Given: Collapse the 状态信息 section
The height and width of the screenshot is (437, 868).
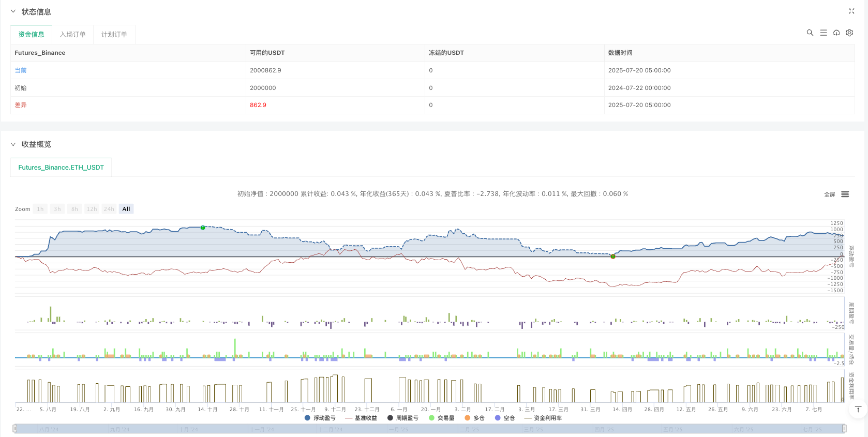Looking at the screenshot, I should coord(13,11).
